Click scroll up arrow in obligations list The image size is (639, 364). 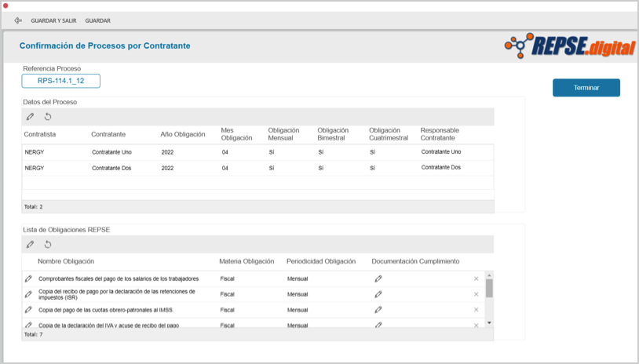coord(489,275)
